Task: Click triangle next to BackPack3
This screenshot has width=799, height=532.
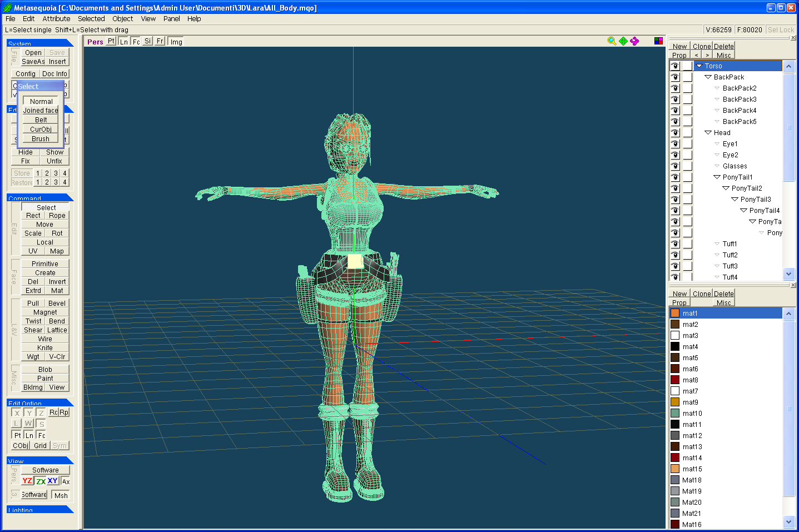Action: click(x=717, y=99)
